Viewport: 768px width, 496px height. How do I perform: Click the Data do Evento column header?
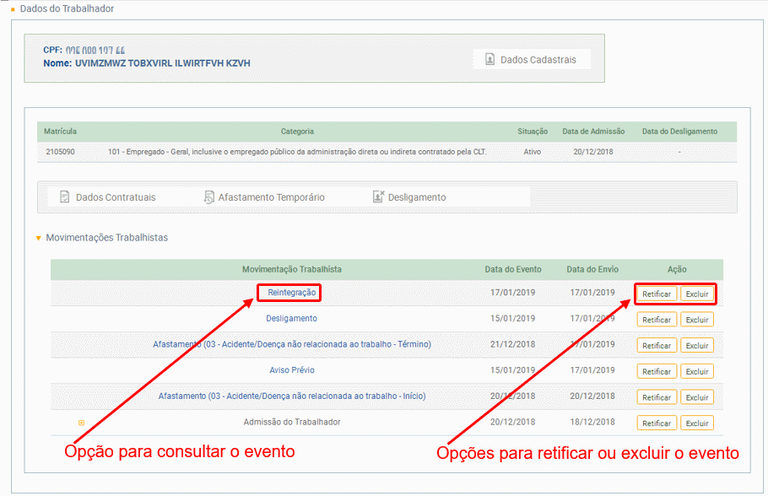click(513, 269)
